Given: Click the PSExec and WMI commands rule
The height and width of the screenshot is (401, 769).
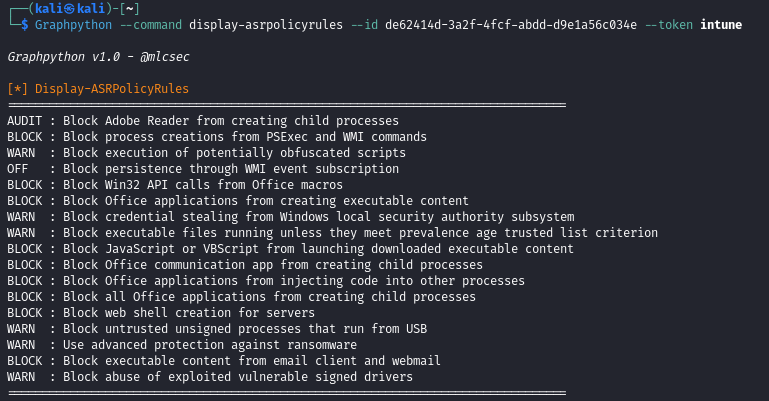Looking at the screenshot, I should coord(217,137).
